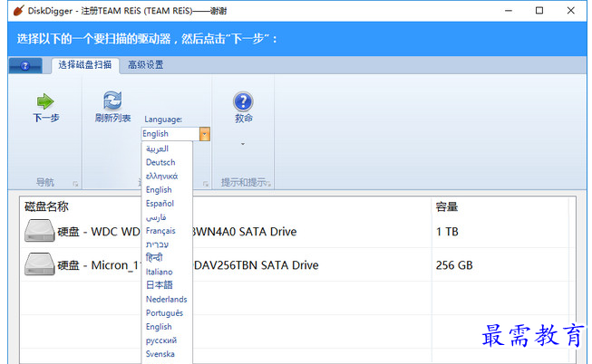Choose Italiano from the language list
The height and width of the screenshot is (364, 592).
tap(159, 272)
